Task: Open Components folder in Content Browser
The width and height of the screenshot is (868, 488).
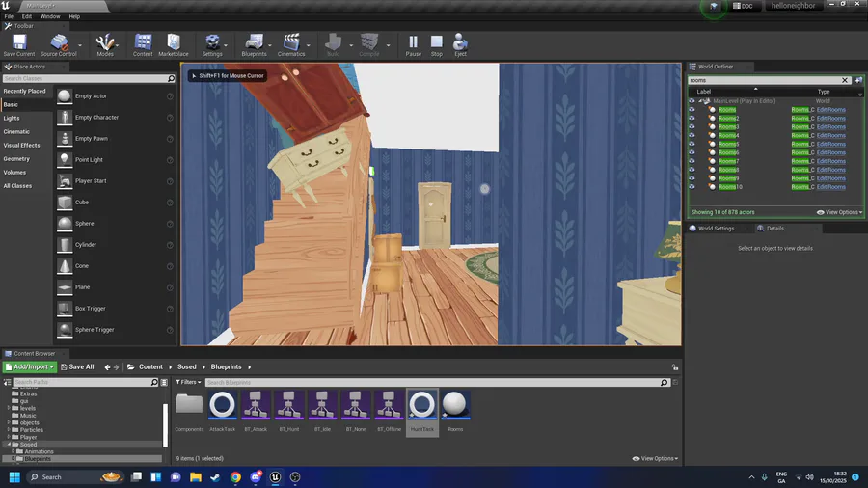Action: [189, 411]
